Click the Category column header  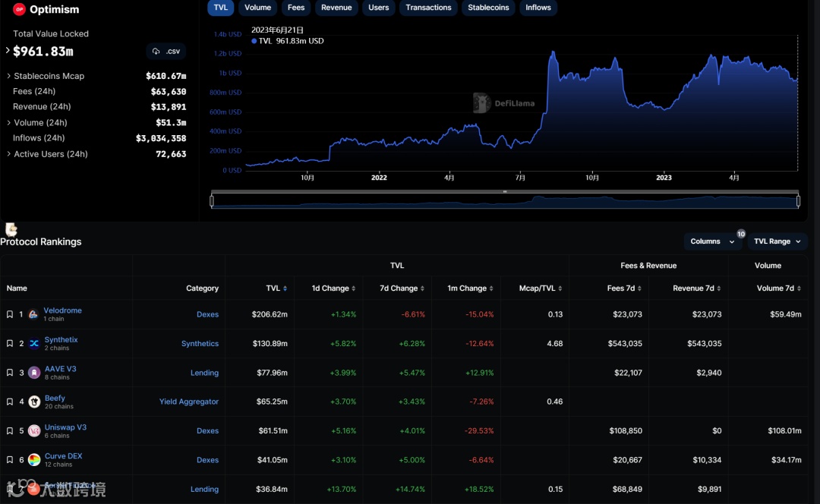(x=202, y=288)
